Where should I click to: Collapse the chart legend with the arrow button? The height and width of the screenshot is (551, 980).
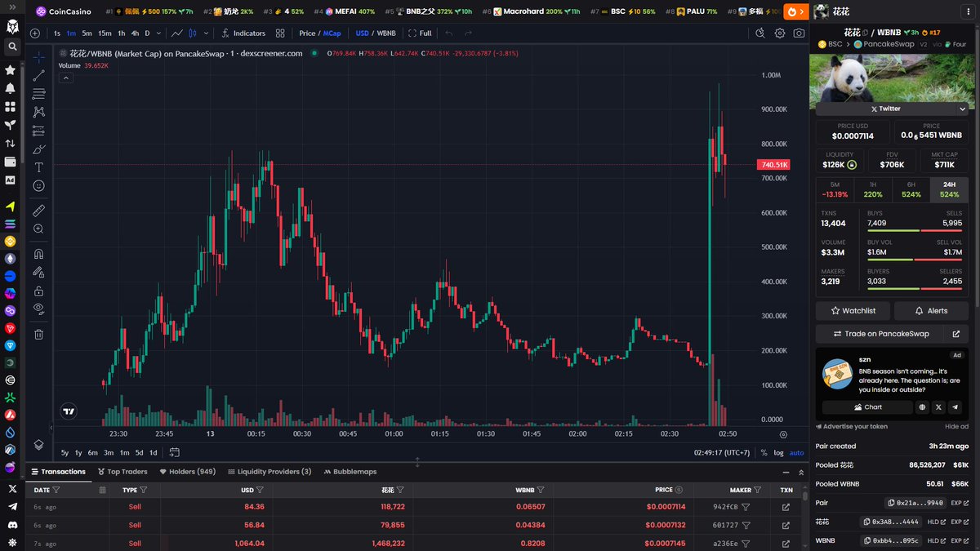pyautogui.click(x=66, y=78)
